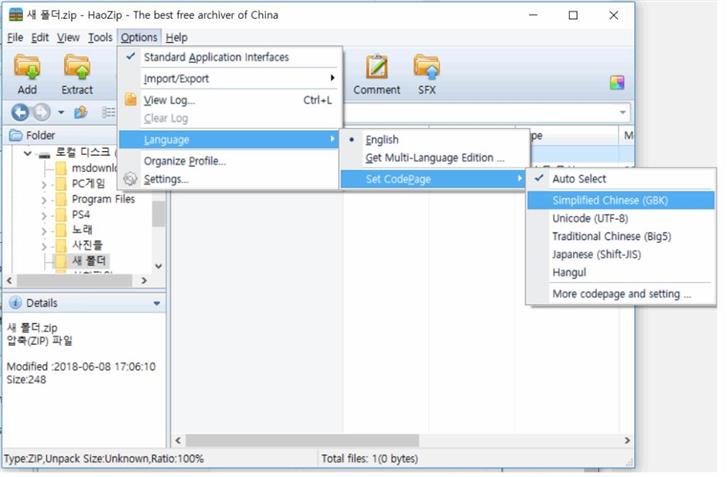
Task: Click folder tree scroll down arrow
Action: 159,266
